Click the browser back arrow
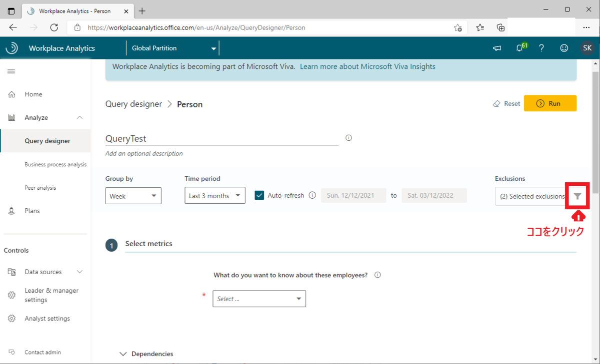Screen dimensions: 600x364 [13, 27]
